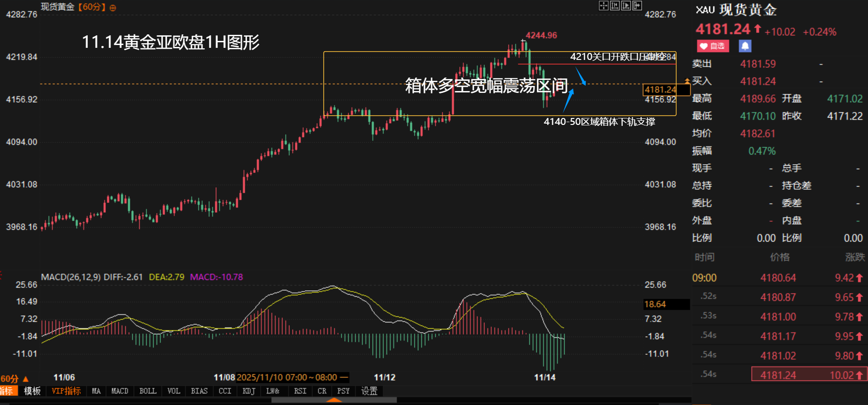868x405 pixels.
Task: Open 设置 indicator settings
Action: click(x=369, y=391)
